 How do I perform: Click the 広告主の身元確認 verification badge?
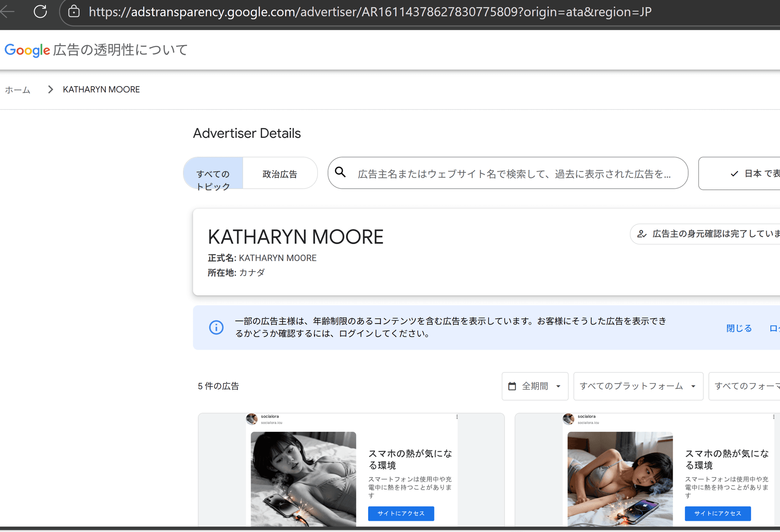[705, 234]
